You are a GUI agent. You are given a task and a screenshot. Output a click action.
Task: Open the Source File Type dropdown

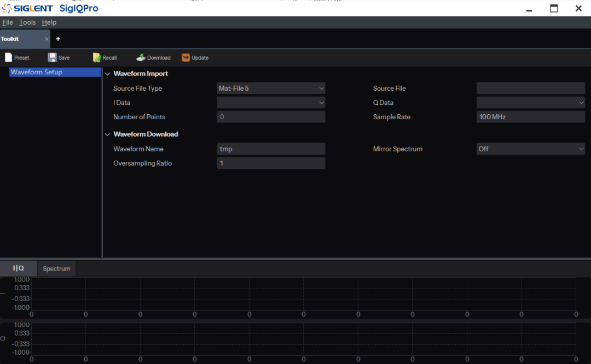point(271,88)
